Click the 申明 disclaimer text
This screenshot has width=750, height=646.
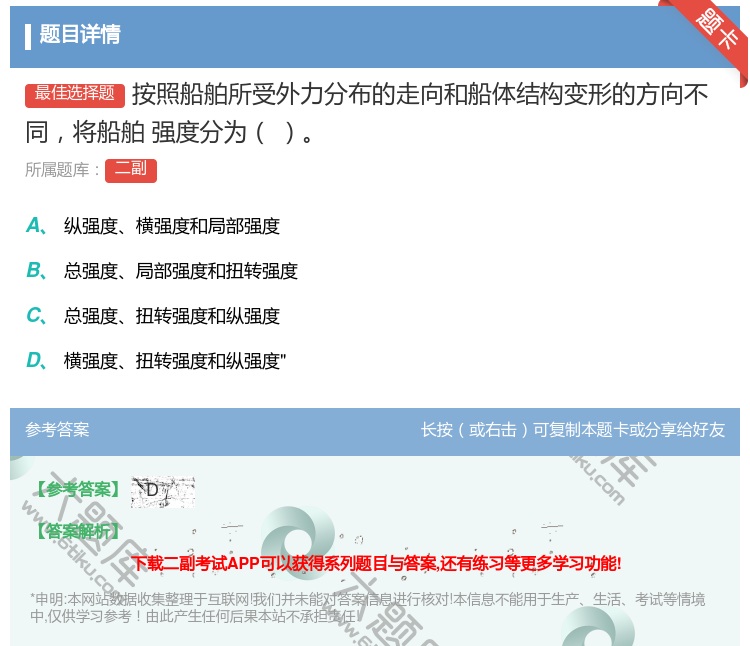point(367,608)
